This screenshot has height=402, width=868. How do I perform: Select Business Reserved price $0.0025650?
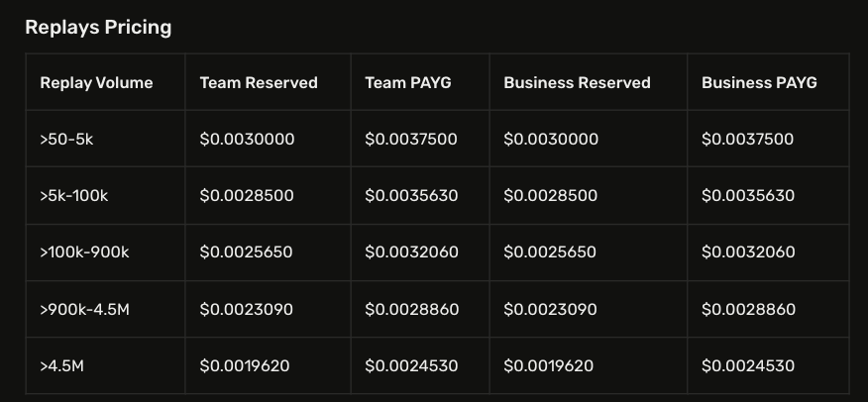point(550,252)
